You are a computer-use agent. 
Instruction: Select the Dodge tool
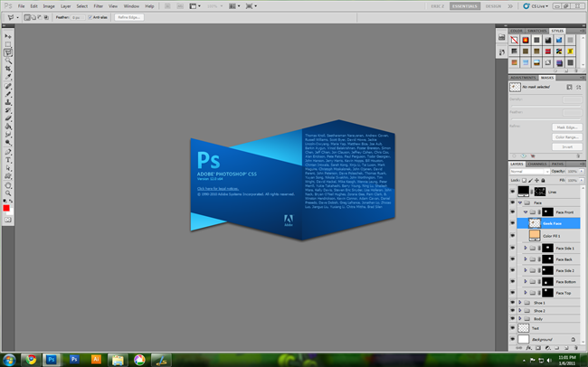pyautogui.click(x=8, y=143)
